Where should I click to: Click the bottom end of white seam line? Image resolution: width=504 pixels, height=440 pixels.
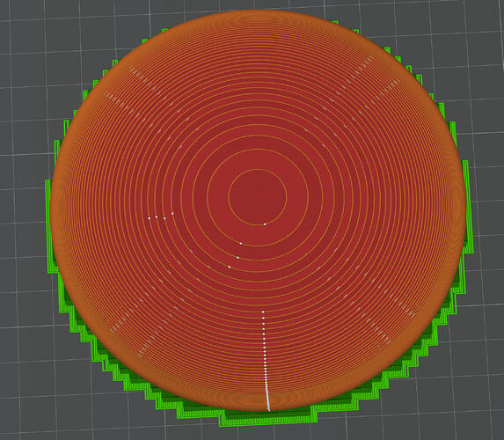pyautogui.click(x=269, y=409)
